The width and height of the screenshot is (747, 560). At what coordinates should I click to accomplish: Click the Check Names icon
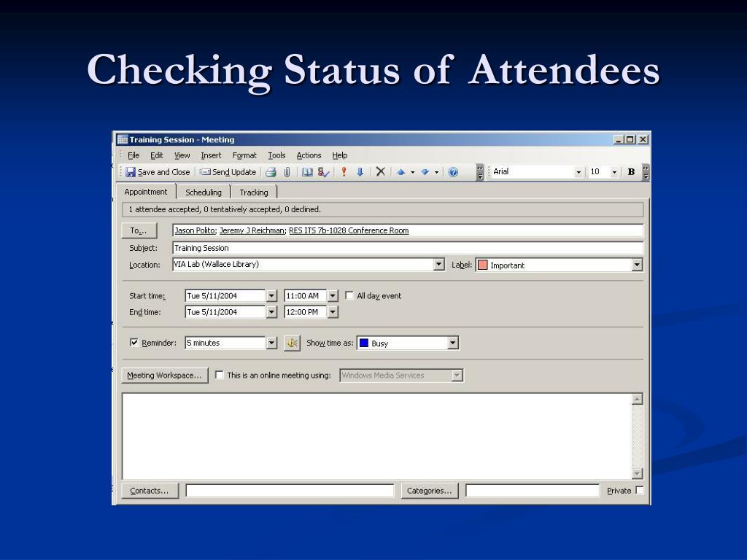coord(323,172)
